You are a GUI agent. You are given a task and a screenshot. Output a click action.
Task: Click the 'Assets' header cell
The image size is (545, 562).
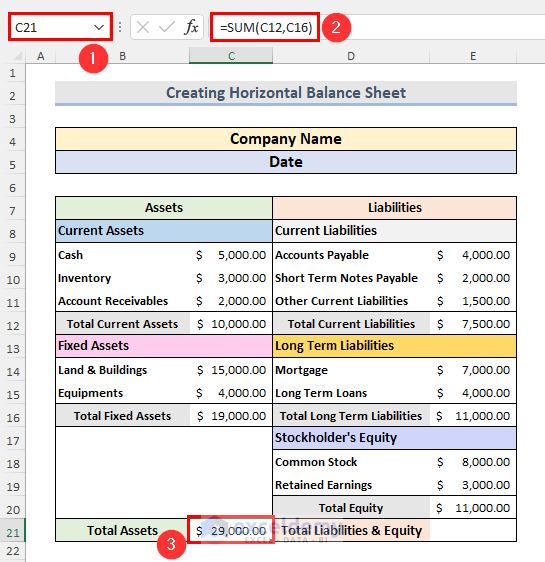coord(164,208)
